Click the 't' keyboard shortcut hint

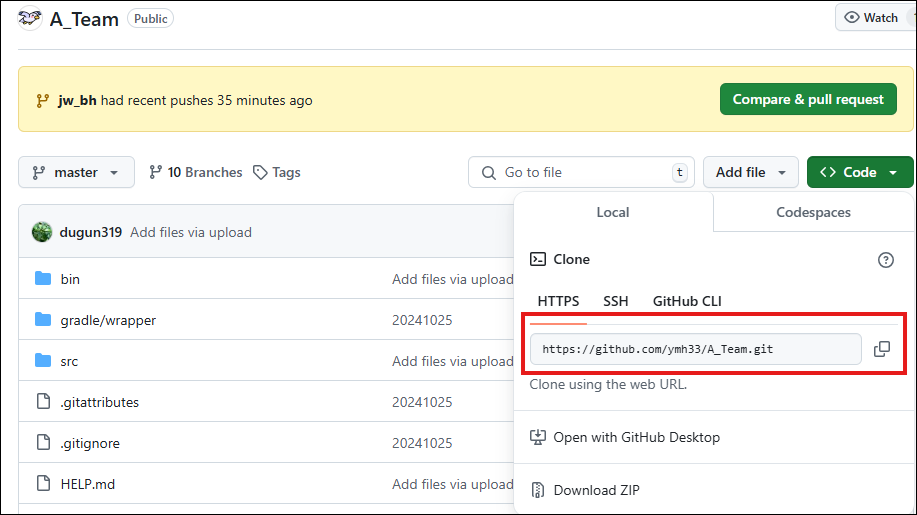coord(680,172)
